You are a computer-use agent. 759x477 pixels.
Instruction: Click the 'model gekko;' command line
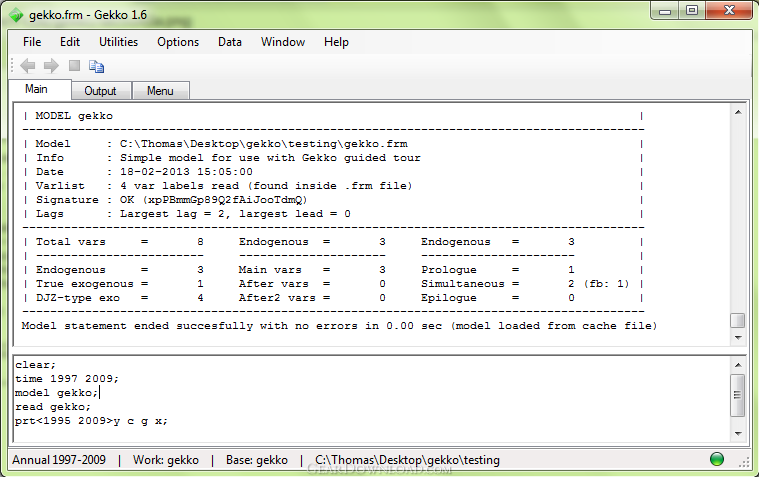57,393
